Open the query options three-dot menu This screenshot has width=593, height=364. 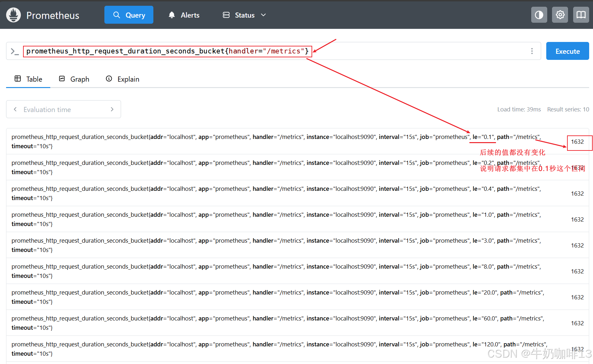[x=532, y=51]
